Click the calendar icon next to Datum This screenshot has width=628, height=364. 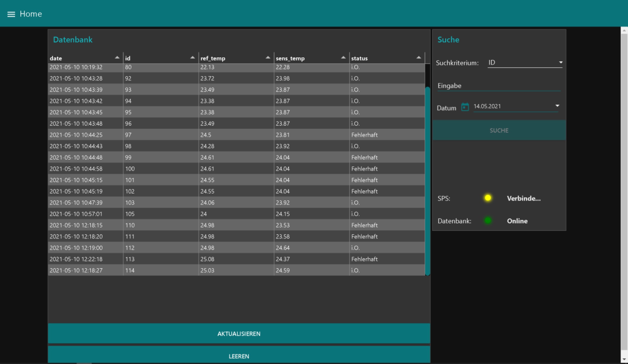[465, 107]
